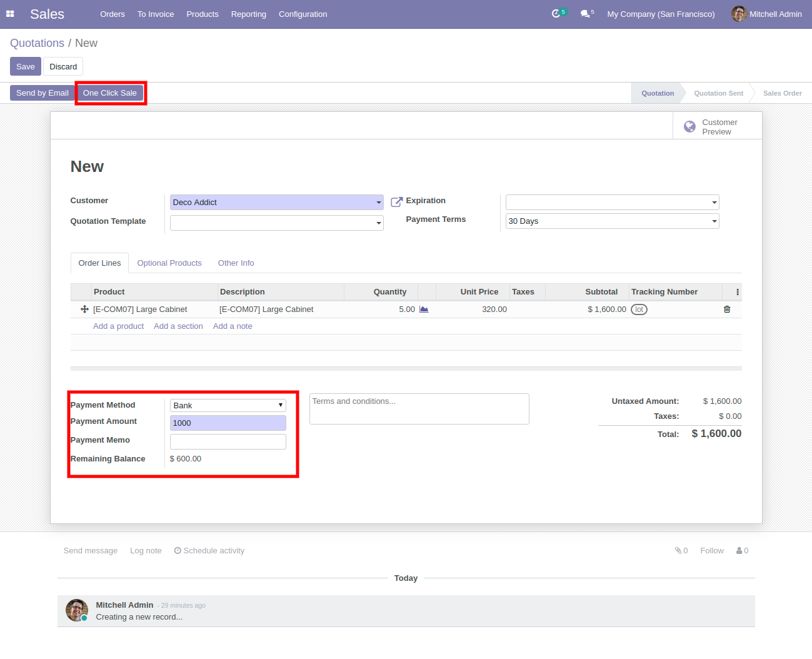Image resolution: width=812 pixels, height=659 pixels.
Task: Open the apps grid menu icon
Action: point(10,14)
